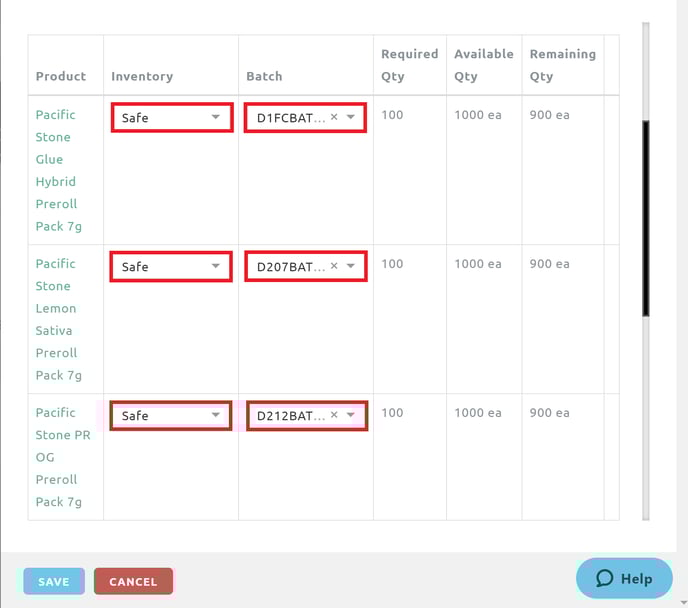Click Required Qty 100 in Glue Hybrid row
This screenshot has height=608, width=688.
[392, 115]
